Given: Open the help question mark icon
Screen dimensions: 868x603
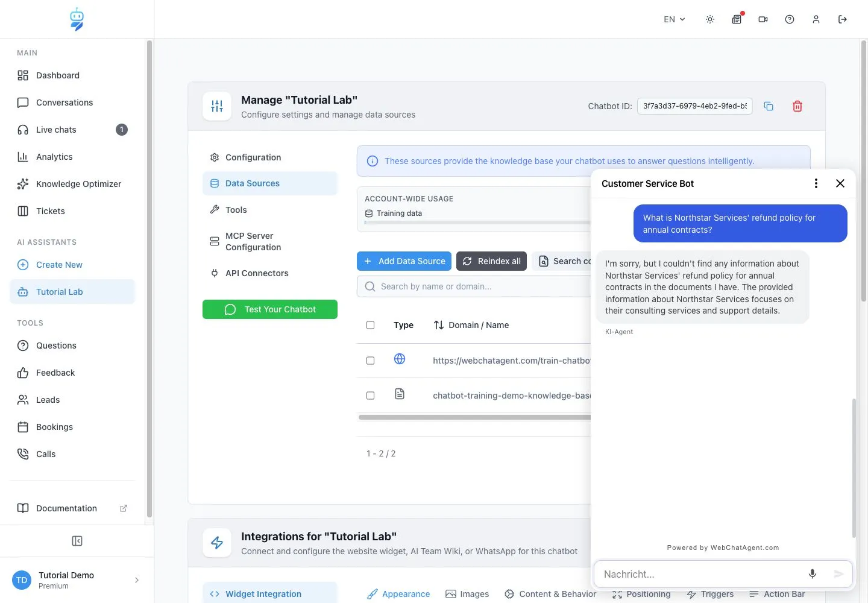Looking at the screenshot, I should coord(790,19).
